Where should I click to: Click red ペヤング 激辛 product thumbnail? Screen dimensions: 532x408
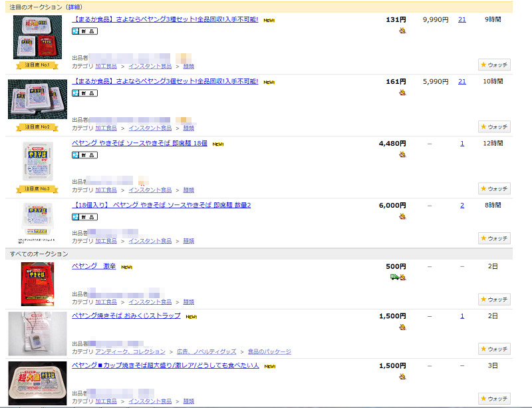[37, 284]
